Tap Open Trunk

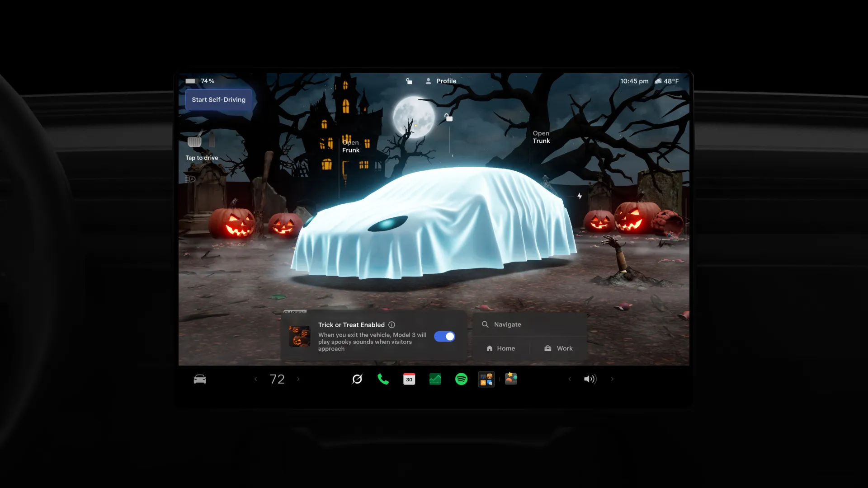click(x=541, y=137)
